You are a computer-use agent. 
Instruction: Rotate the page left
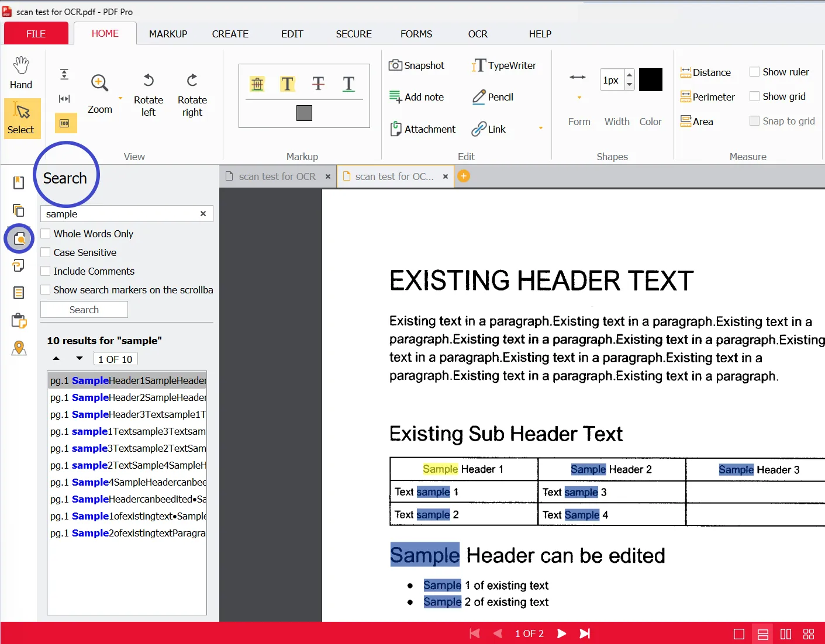click(149, 95)
